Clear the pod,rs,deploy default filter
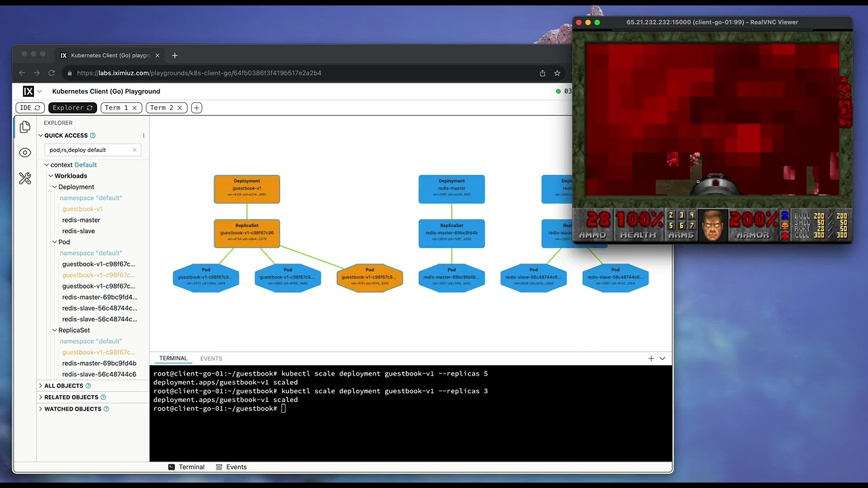 [134, 150]
